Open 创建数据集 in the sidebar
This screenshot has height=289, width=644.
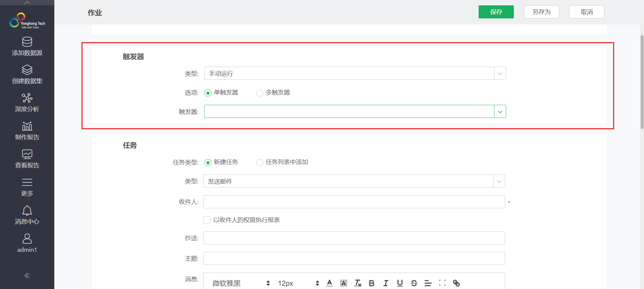(x=27, y=74)
